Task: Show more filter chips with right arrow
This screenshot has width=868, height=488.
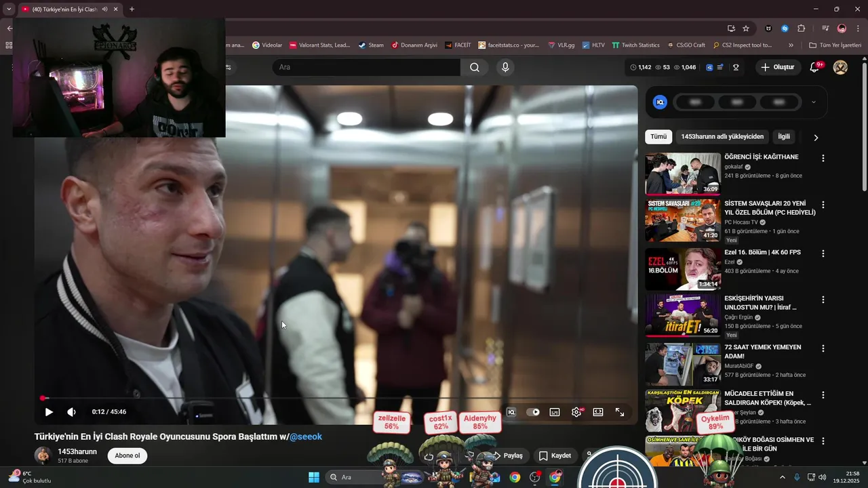Action: pyautogui.click(x=816, y=138)
